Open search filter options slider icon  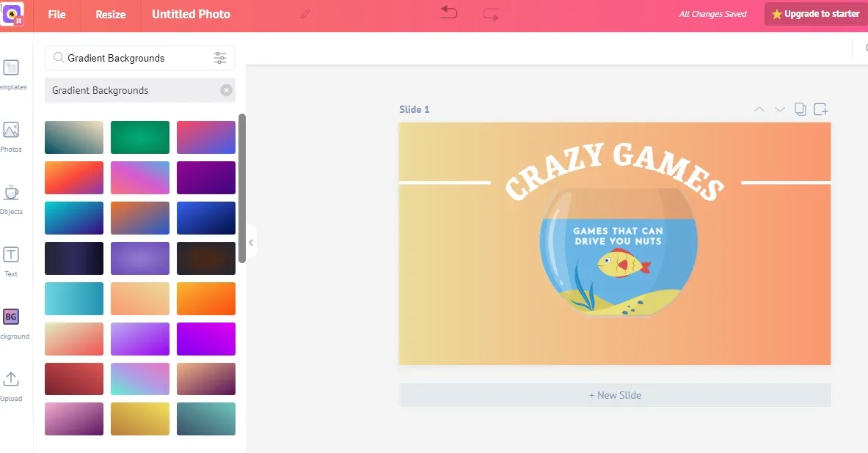click(220, 58)
